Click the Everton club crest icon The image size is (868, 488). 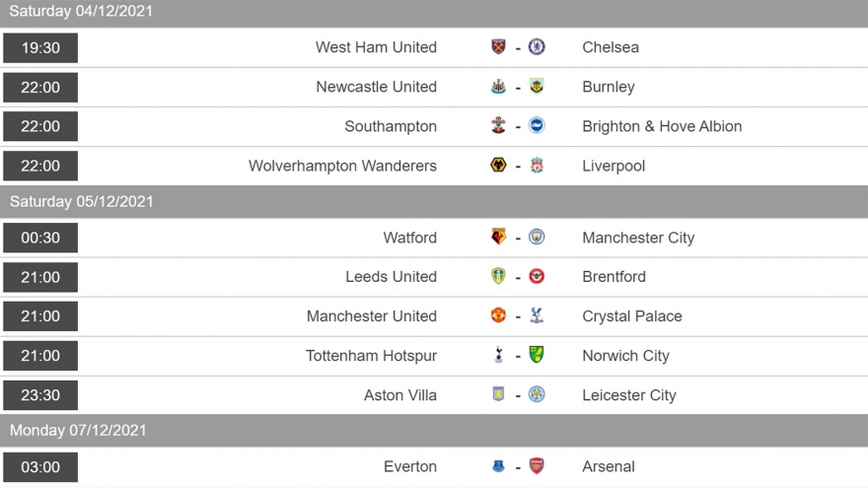tap(499, 466)
